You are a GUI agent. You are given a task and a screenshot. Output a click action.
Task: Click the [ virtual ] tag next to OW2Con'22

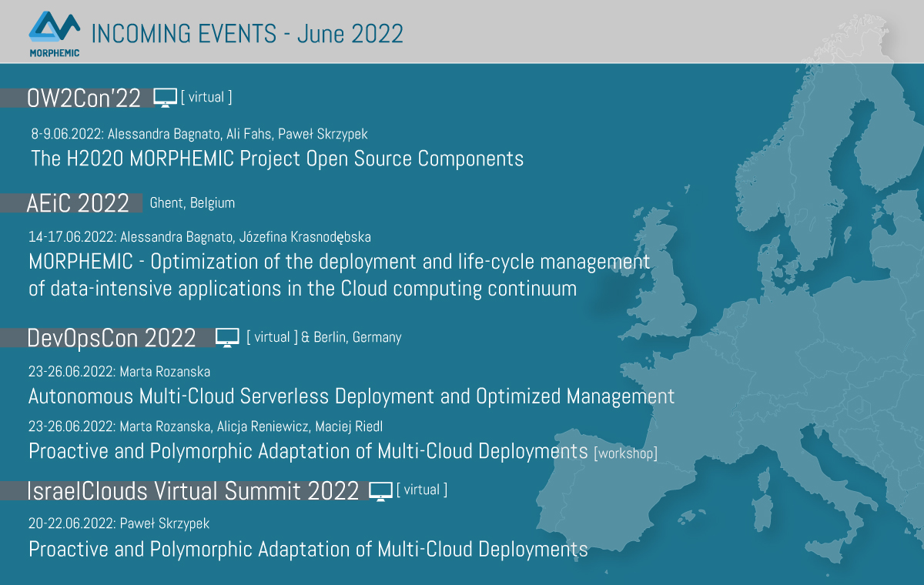(206, 97)
